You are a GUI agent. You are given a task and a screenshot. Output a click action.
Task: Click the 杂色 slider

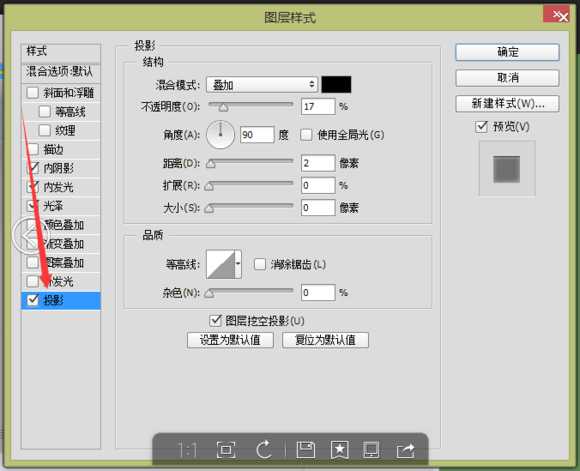point(249,292)
